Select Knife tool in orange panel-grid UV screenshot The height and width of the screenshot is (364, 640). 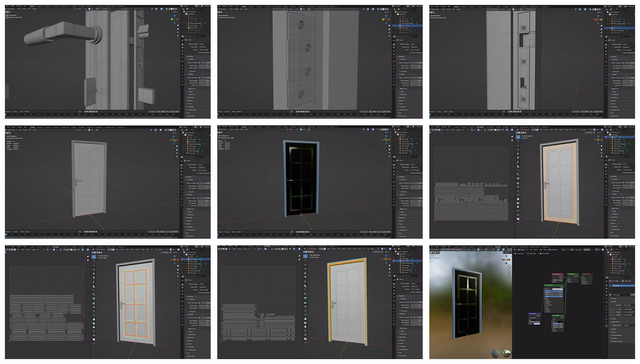[x=94, y=314]
